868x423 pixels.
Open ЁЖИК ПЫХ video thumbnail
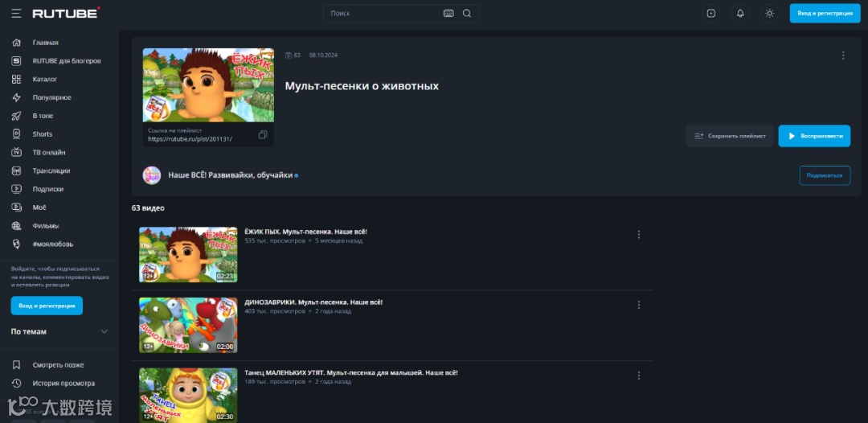188,255
